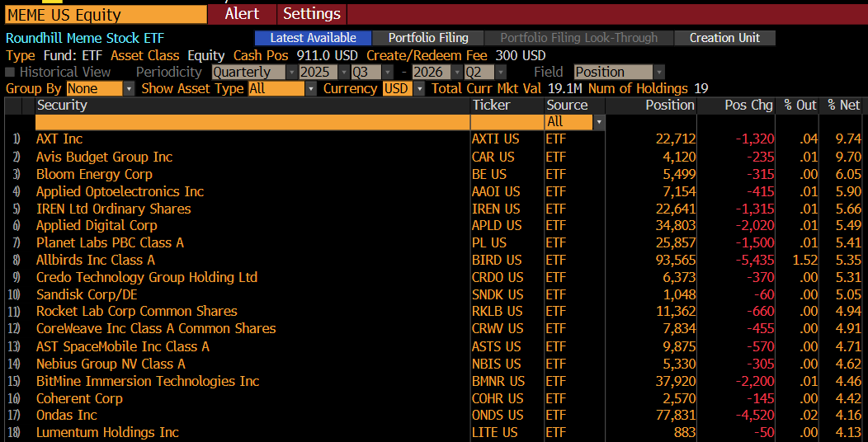Viewport: 868px width, 442px height.
Task: Sort by the % Out column header
Action: pyautogui.click(x=796, y=105)
